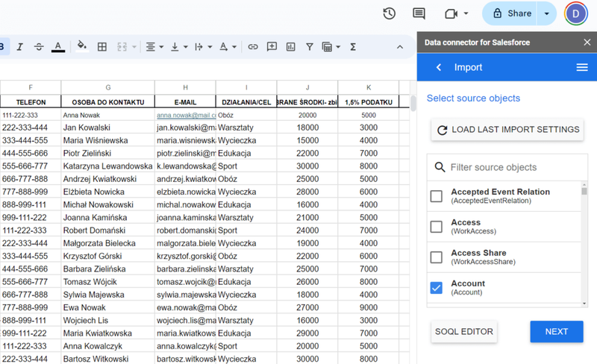This screenshot has width=597, height=364.
Task: Open the anna.nowak email link
Action: coord(186,115)
